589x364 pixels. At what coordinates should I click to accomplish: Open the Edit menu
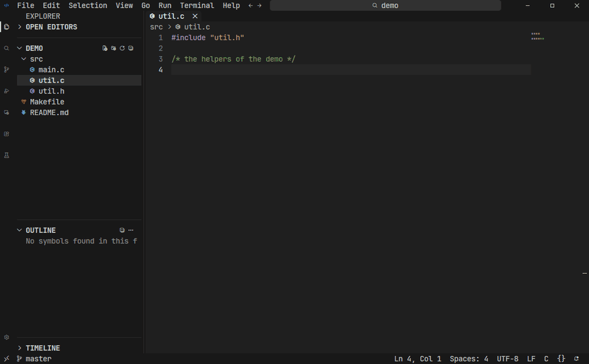(52, 5)
